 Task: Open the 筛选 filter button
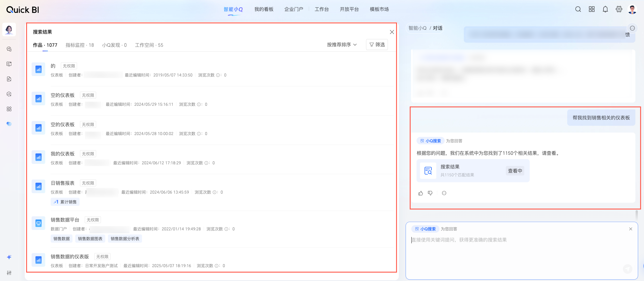pyautogui.click(x=377, y=44)
